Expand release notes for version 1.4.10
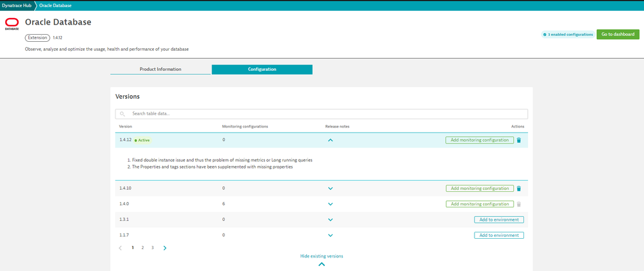The height and width of the screenshot is (271, 644). click(330, 189)
